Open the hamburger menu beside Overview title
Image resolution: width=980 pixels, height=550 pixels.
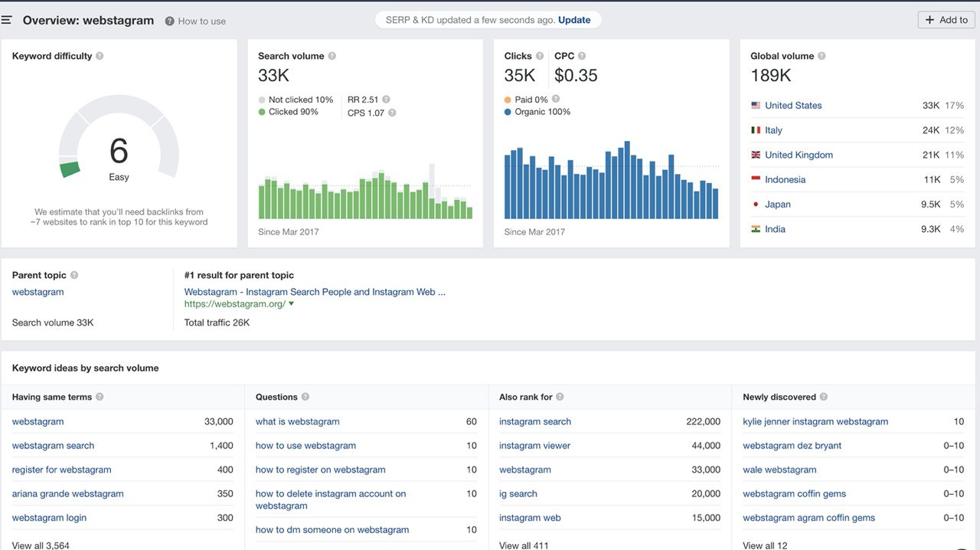[x=7, y=20]
